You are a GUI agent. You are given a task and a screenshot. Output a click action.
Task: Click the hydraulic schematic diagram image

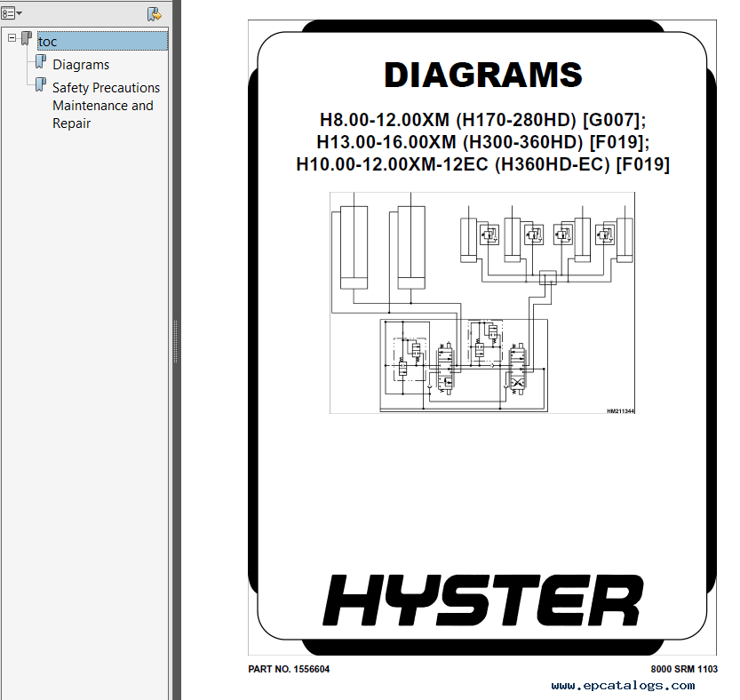point(482,303)
